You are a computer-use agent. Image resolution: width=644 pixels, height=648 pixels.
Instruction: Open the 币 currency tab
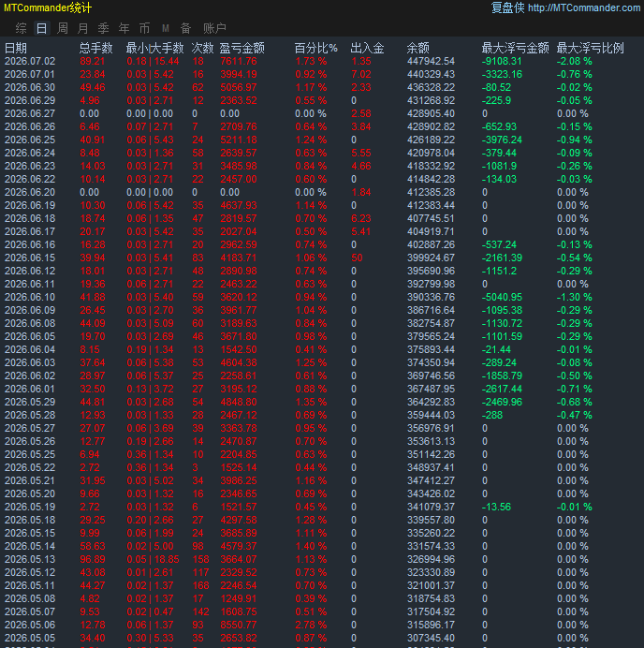pos(144,28)
